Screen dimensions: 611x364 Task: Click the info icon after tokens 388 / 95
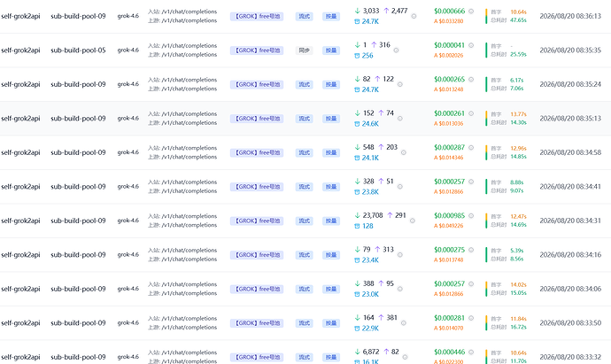click(399, 290)
